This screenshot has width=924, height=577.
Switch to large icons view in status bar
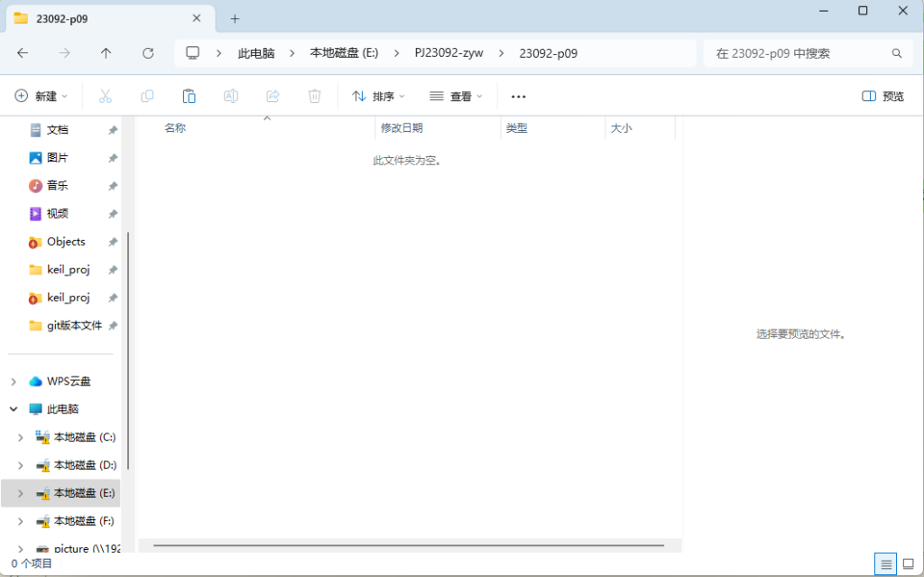(x=908, y=564)
